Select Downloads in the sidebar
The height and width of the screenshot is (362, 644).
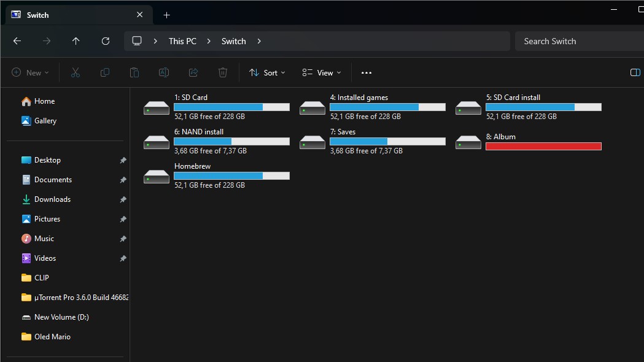[52, 199]
